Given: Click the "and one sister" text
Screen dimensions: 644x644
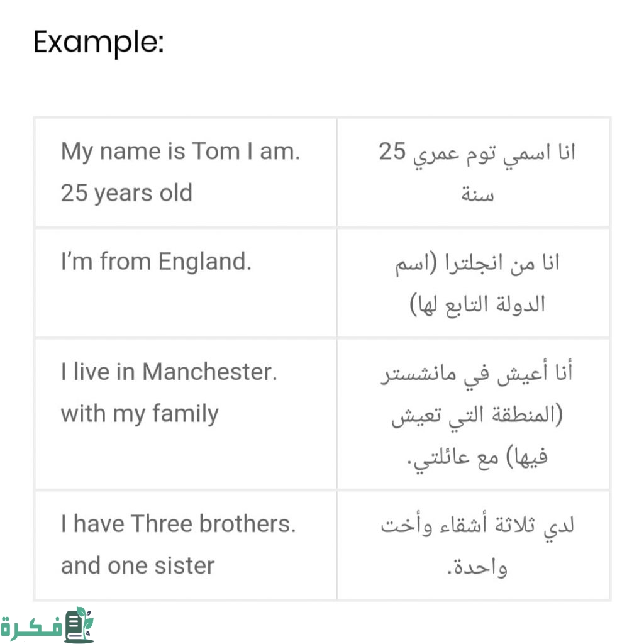Looking at the screenshot, I should tap(138, 565).
